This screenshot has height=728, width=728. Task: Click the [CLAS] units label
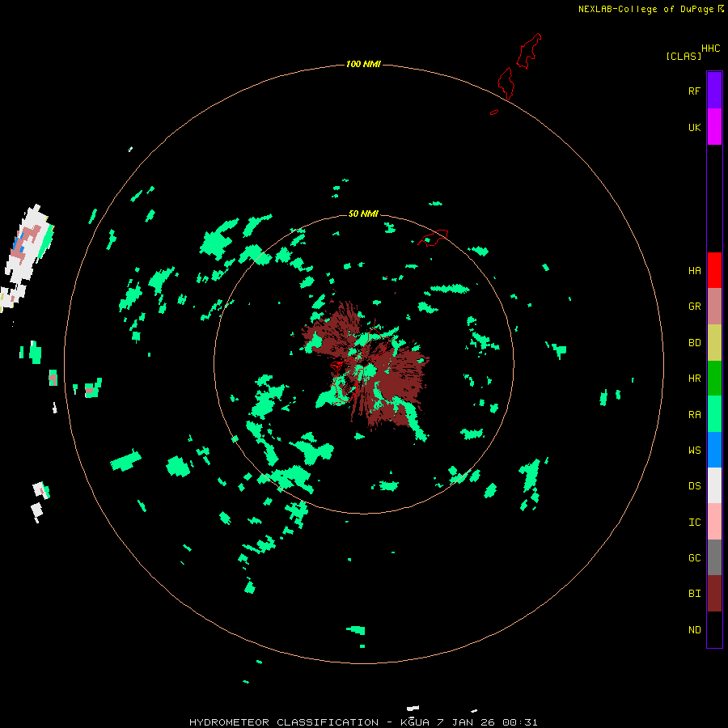(x=684, y=56)
